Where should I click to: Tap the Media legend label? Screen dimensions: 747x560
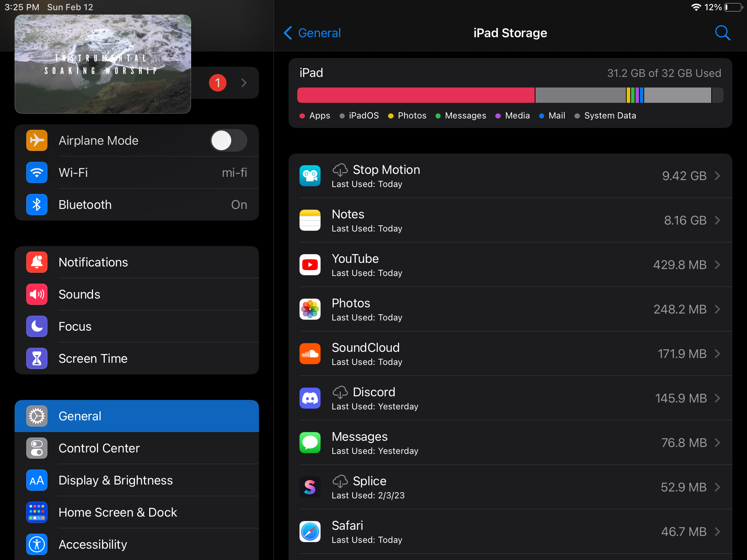517,116
